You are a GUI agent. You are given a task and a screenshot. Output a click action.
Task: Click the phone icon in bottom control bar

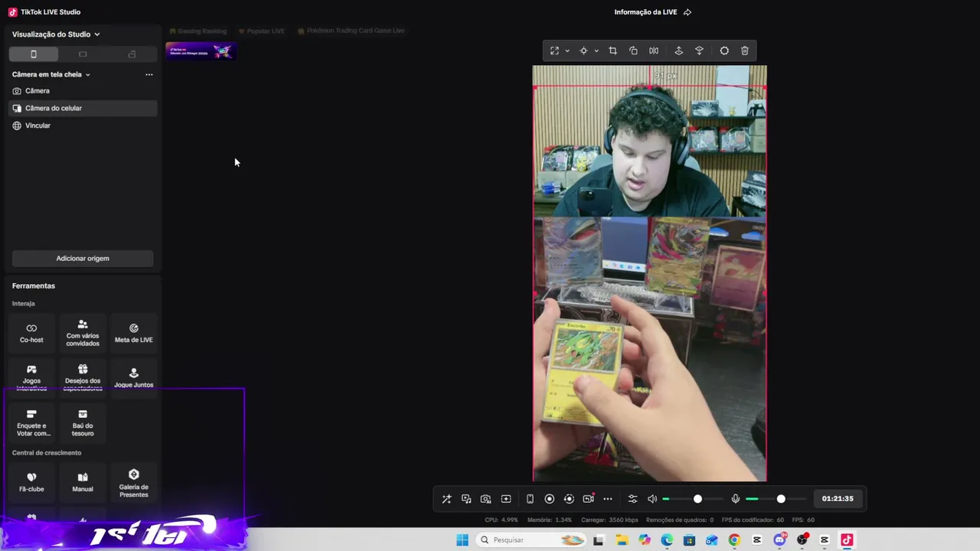pyautogui.click(x=530, y=499)
